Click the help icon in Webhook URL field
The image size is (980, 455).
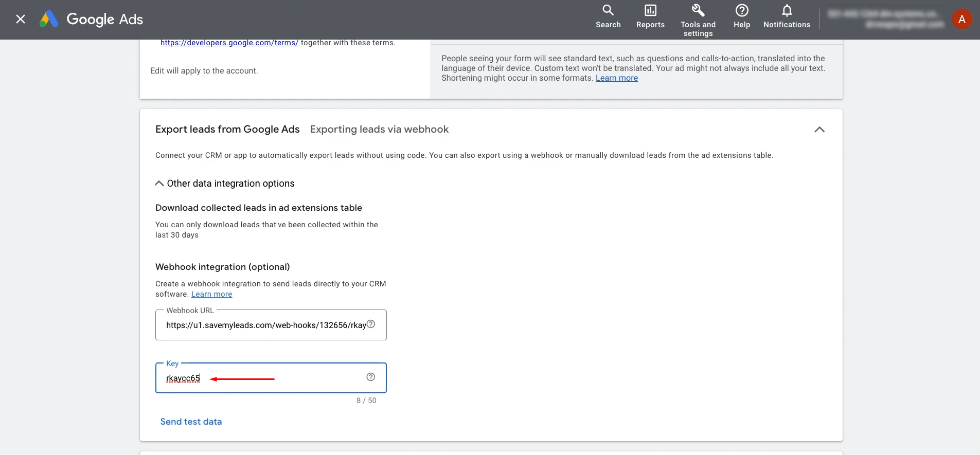371,324
